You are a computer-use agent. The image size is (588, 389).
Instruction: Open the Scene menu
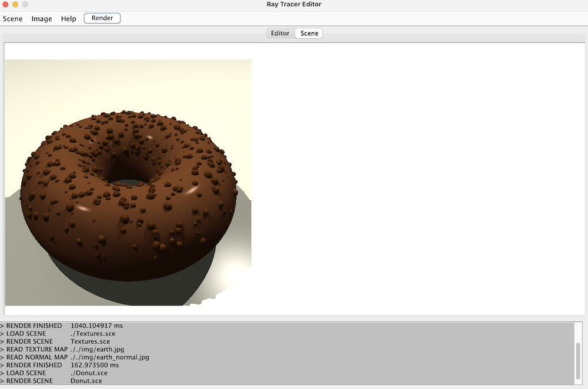(x=13, y=18)
